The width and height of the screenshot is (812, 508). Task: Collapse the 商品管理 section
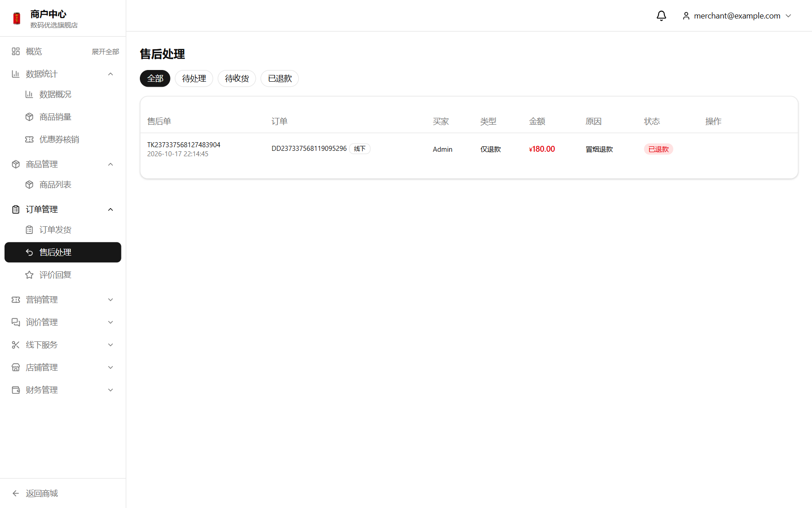tap(111, 164)
